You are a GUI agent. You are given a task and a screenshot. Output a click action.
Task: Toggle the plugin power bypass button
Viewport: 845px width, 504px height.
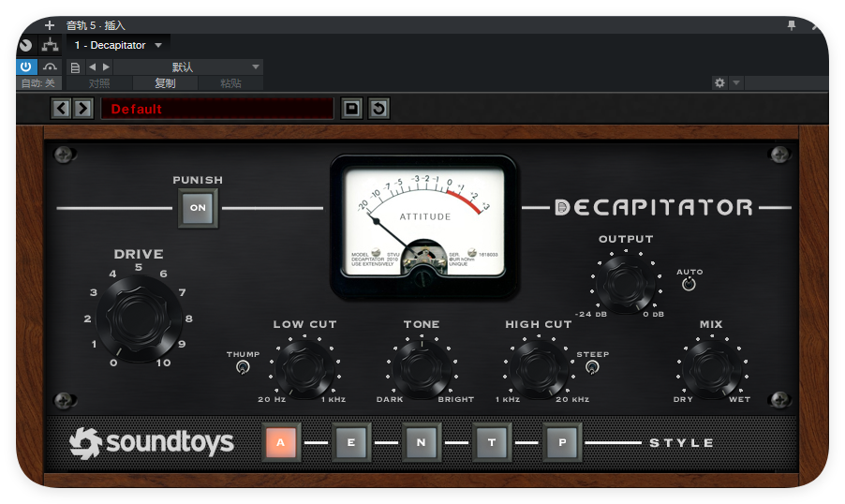[x=26, y=67]
